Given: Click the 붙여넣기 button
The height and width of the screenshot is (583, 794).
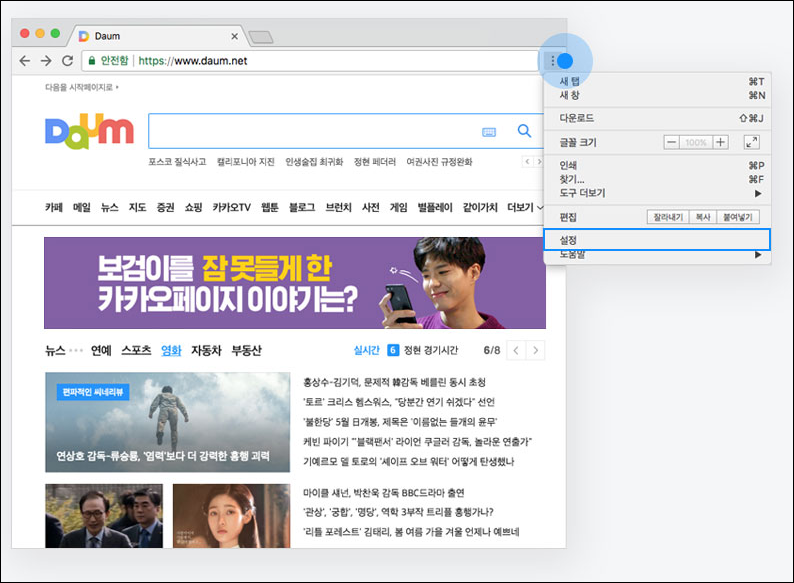Looking at the screenshot, I should pos(738,217).
